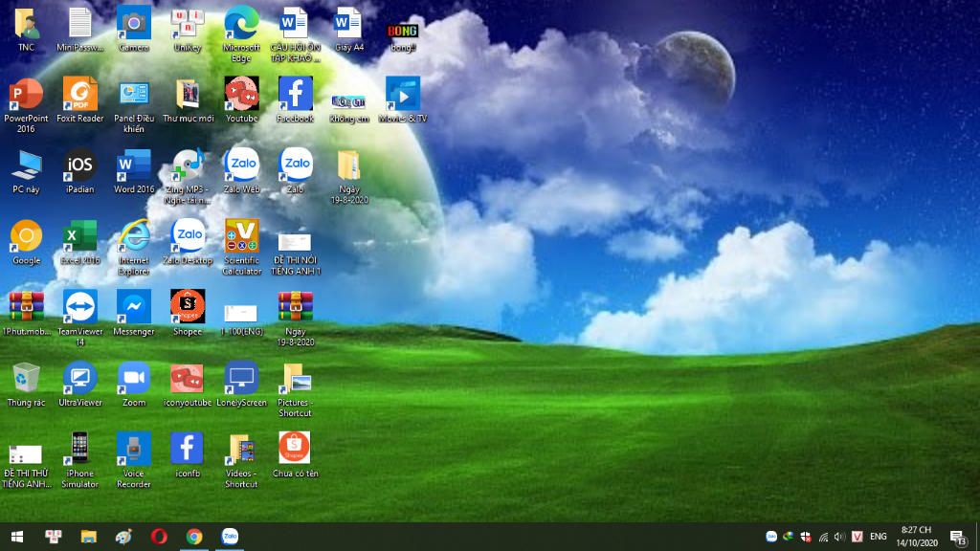Open Foxit Reader shortcut
This screenshot has height=551, width=980.
click(80, 95)
